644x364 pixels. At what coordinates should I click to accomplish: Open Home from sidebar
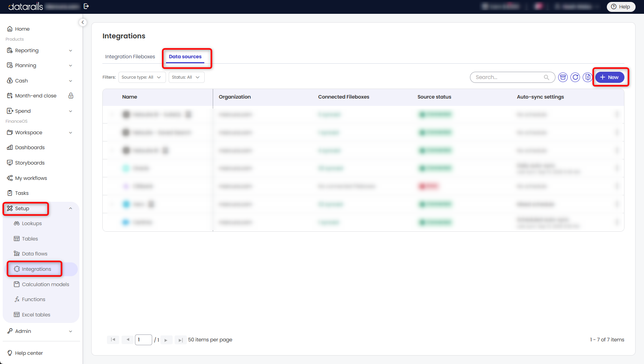coord(22,29)
